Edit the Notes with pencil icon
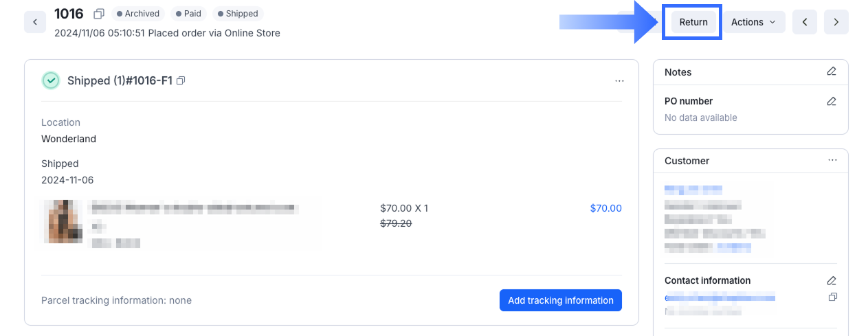Screen dimensions: 868x336 [x=832, y=71]
